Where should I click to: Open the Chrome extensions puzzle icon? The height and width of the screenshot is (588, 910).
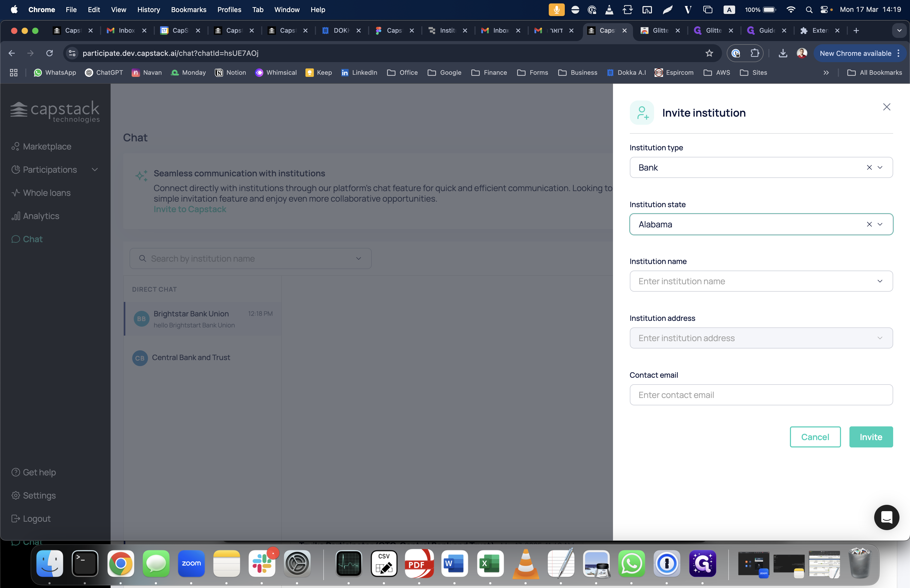[755, 53]
